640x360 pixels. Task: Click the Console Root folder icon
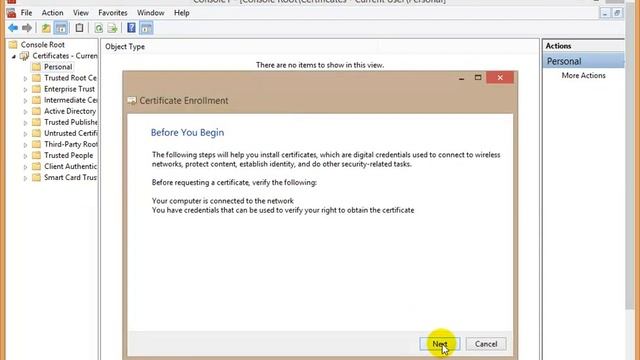[x=13, y=44]
